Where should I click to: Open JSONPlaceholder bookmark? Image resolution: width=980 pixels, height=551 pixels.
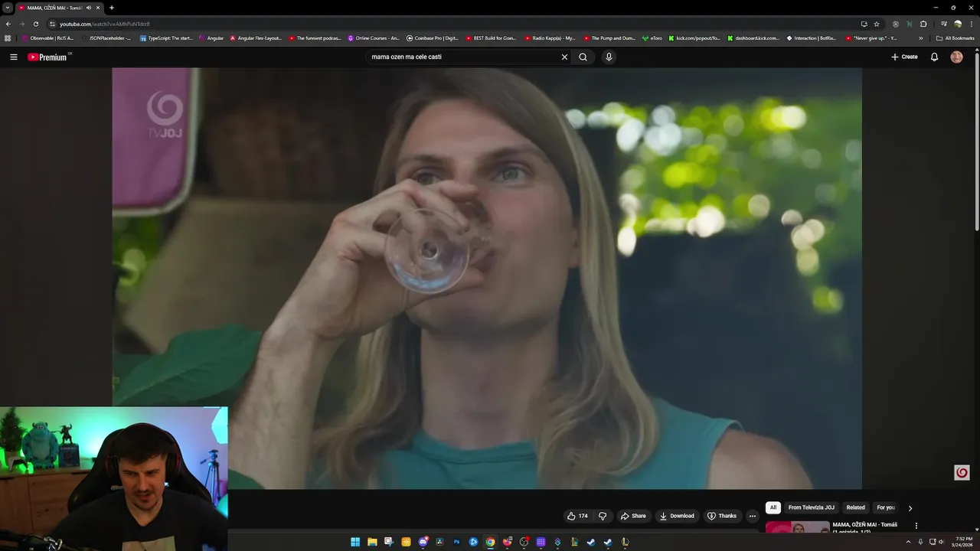106,37
